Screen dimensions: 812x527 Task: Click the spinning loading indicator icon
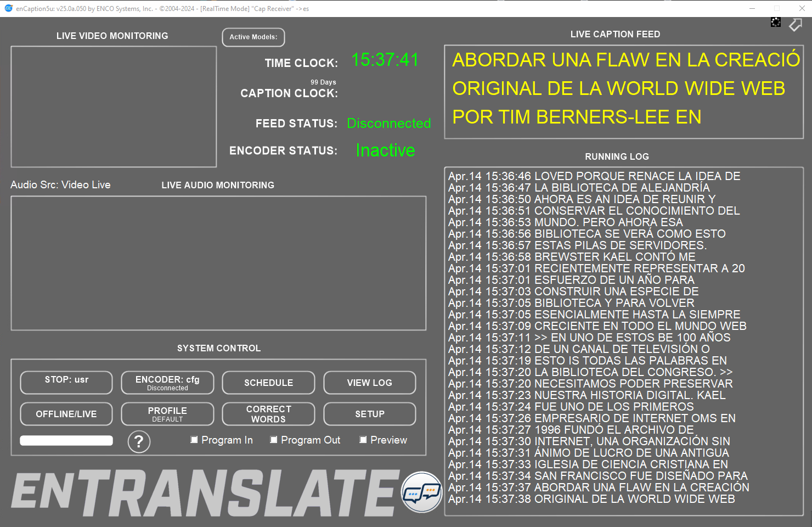776,22
